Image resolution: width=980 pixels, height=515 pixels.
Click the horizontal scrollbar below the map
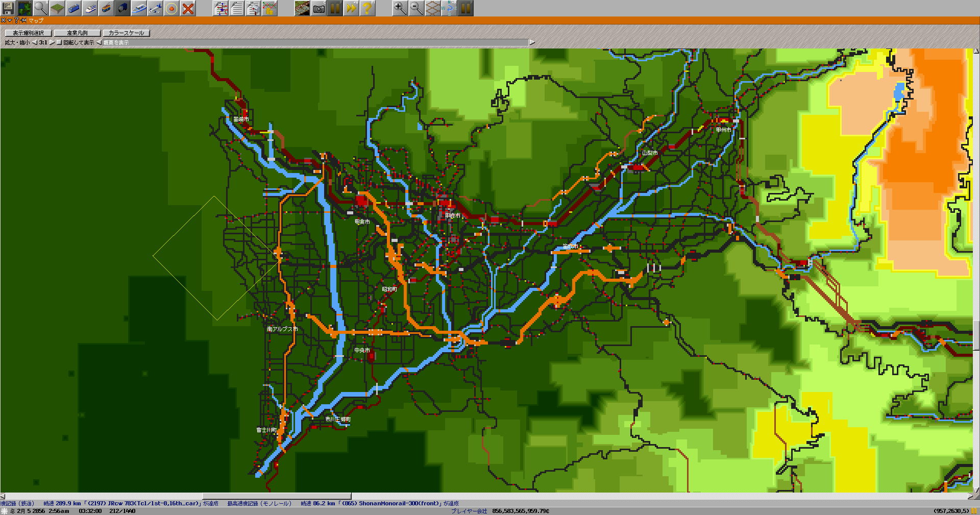click(277, 496)
